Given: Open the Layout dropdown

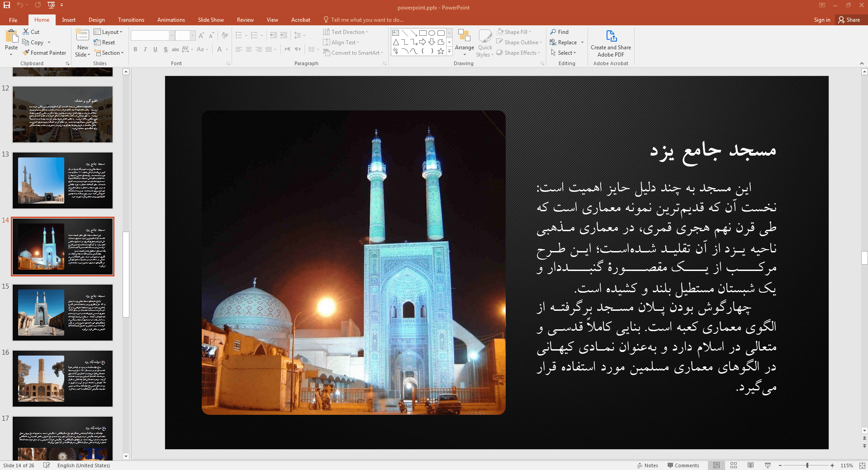Looking at the screenshot, I should [108, 32].
